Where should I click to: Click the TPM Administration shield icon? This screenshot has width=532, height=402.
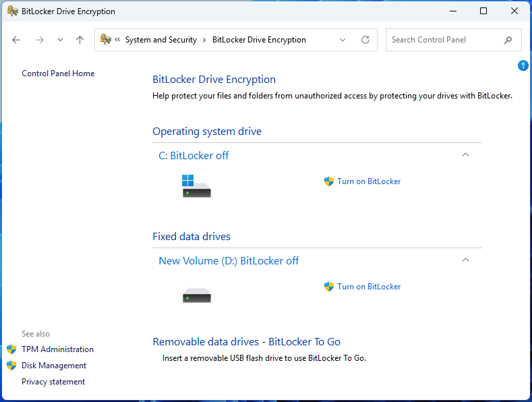click(x=11, y=349)
